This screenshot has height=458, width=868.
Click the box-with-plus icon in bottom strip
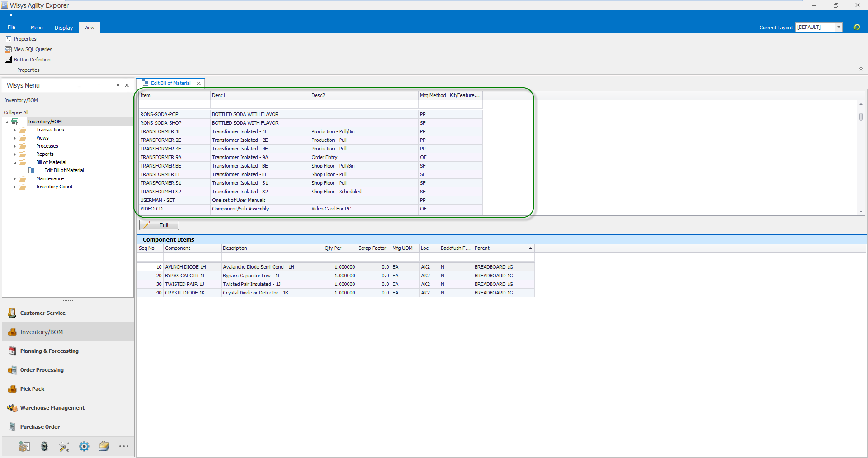point(24,446)
